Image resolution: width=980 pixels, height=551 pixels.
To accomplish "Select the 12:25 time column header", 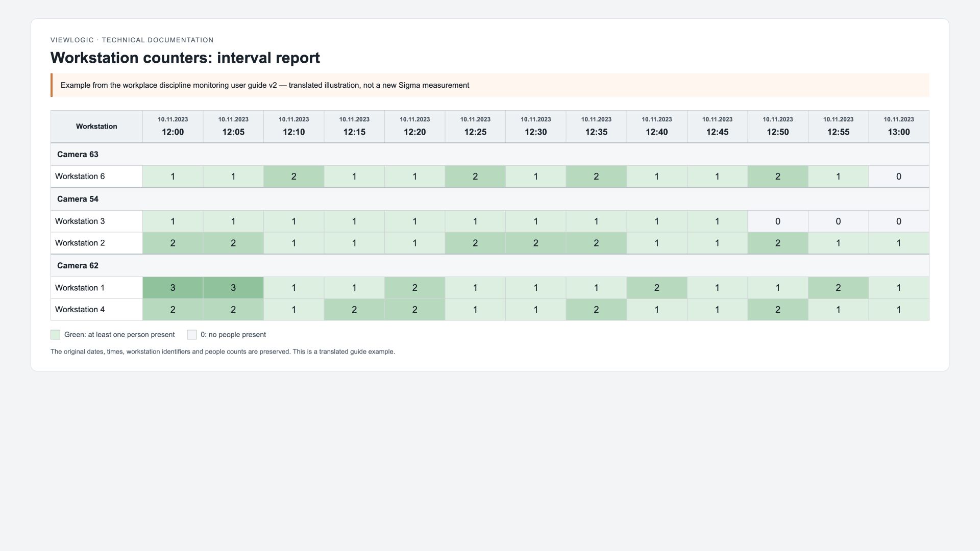I will coord(475,127).
